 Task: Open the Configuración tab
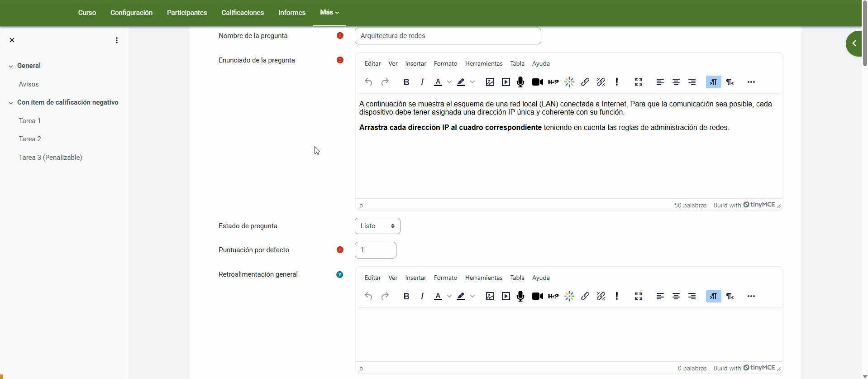coord(132,13)
